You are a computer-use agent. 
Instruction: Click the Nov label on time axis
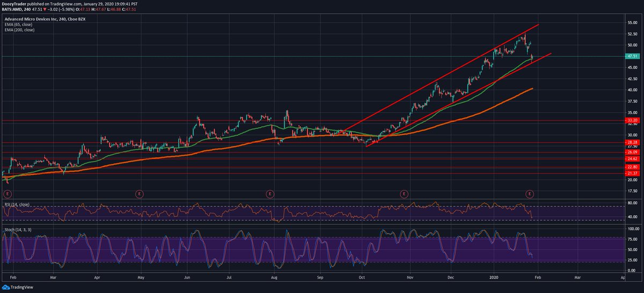pyautogui.click(x=409, y=279)
